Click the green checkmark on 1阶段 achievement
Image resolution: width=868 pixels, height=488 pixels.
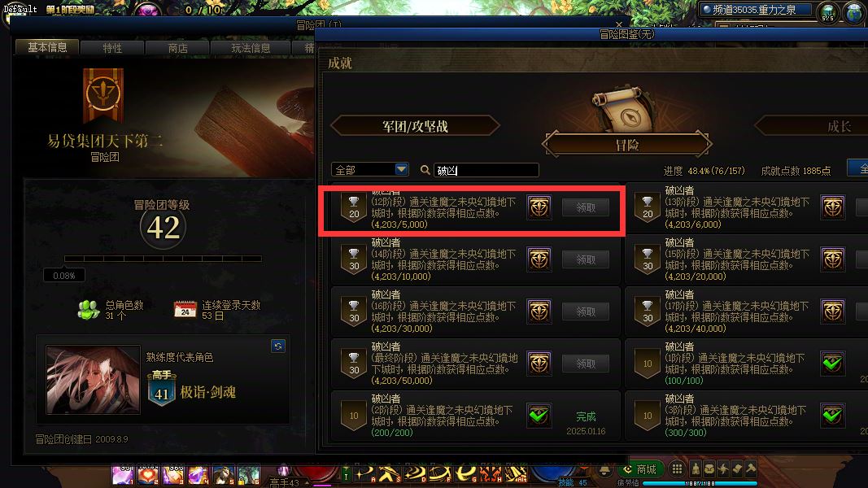tap(832, 364)
